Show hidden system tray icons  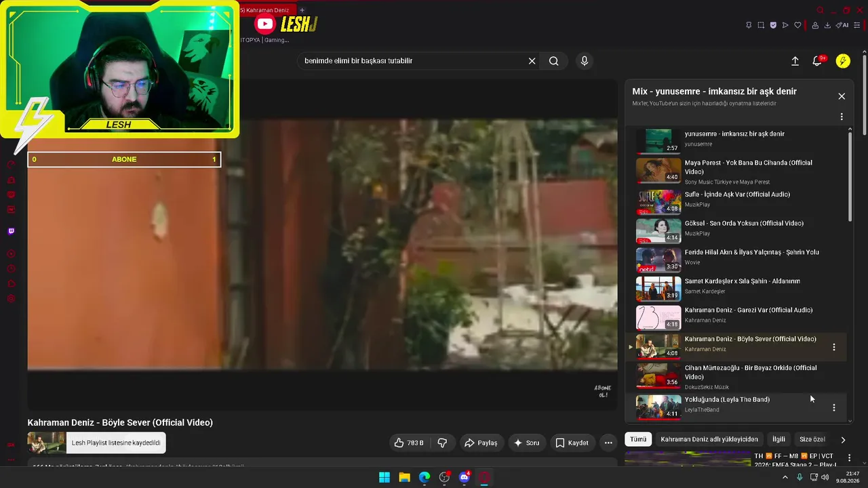pyautogui.click(x=785, y=477)
